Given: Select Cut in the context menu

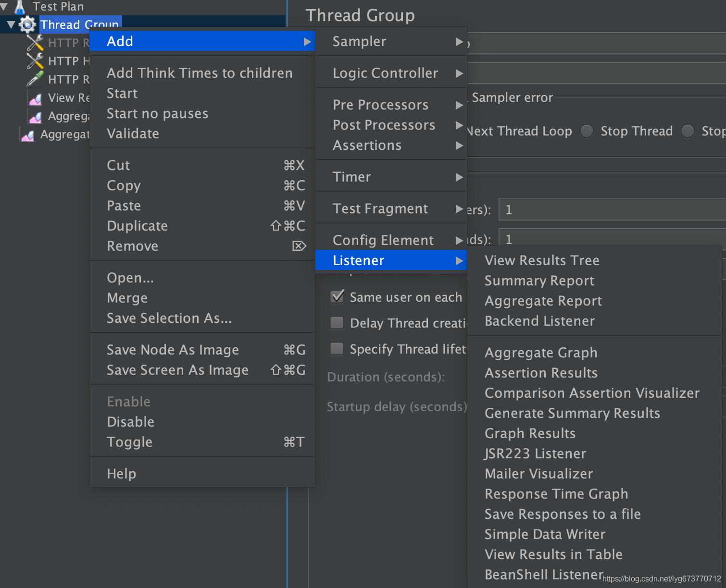Looking at the screenshot, I should coord(202,165).
